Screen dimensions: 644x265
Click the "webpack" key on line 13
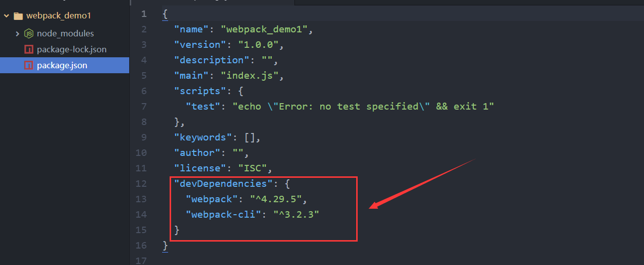click(x=212, y=199)
